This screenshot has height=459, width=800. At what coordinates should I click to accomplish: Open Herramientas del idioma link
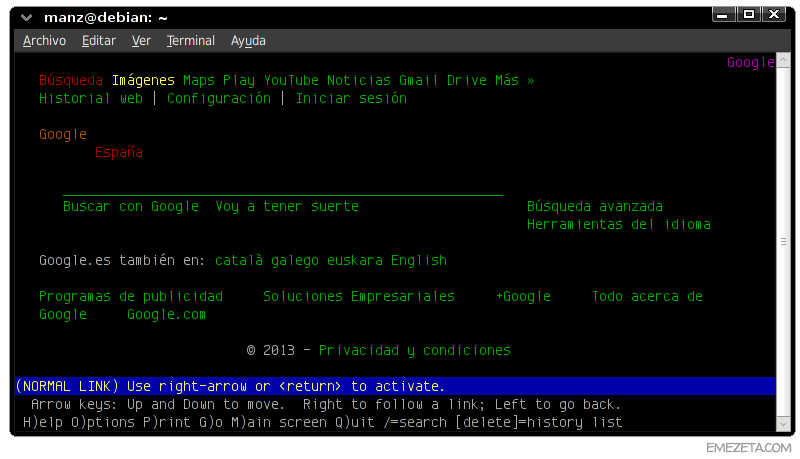pos(618,224)
